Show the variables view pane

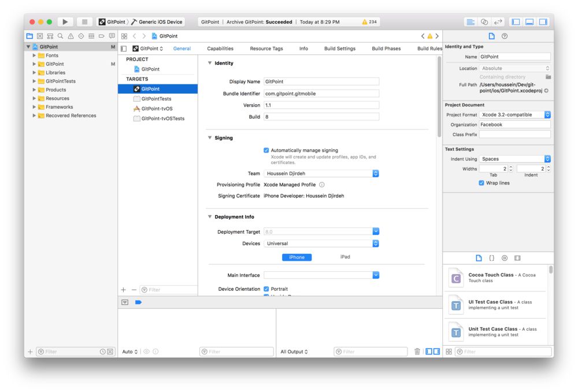point(429,352)
